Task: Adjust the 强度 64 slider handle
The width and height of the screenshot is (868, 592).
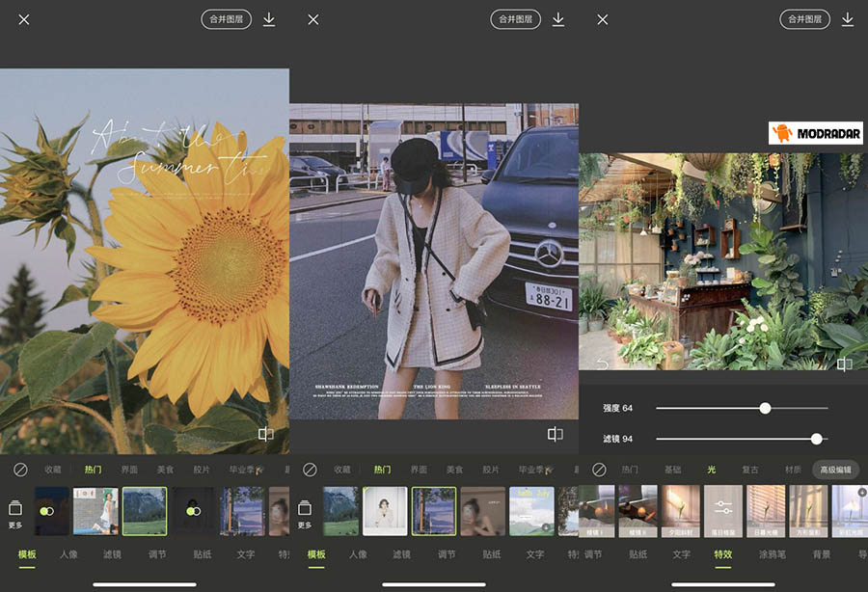Action: tap(765, 408)
